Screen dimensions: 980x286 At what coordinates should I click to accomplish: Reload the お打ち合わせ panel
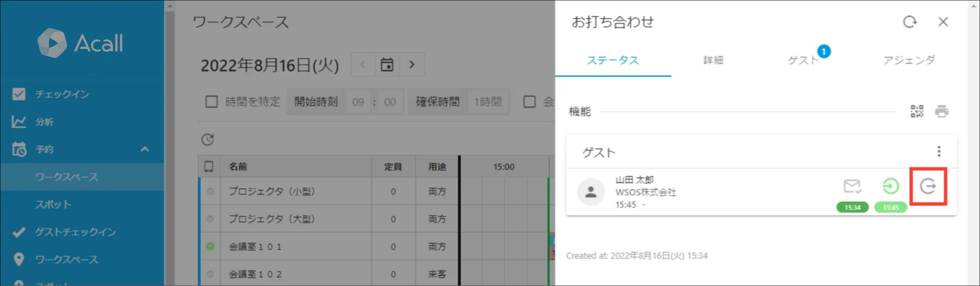click(x=910, y=22)
